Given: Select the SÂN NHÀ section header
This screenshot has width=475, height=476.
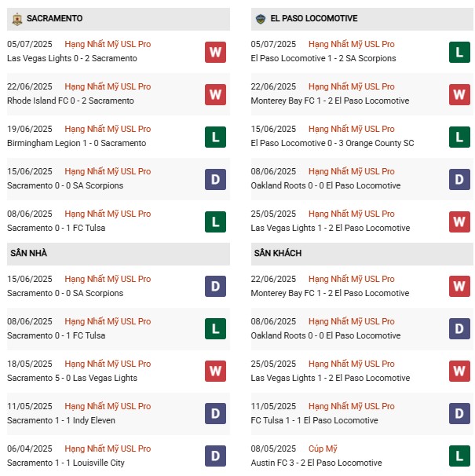Looking at the screenshot, I should click(x=28, y=254).
